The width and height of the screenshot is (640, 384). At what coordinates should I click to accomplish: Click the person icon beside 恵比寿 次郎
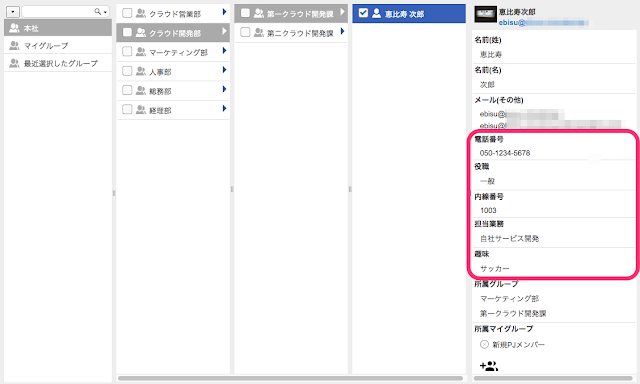click(376, 13)
